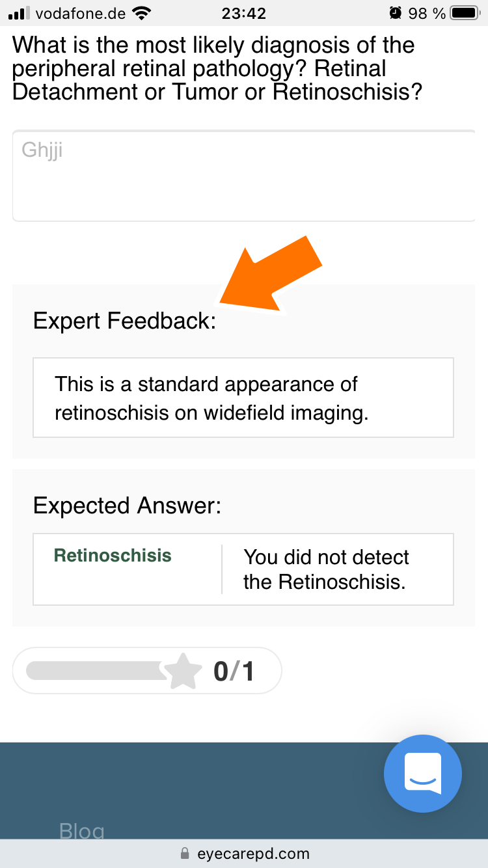Tap the battery indicator icon
This screenshot has width=488, height=868.
pyautogui.click(x=466, y=12)
